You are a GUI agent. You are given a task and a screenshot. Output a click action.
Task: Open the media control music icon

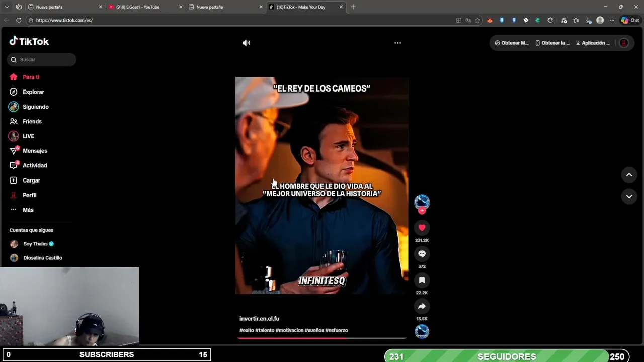564,20
